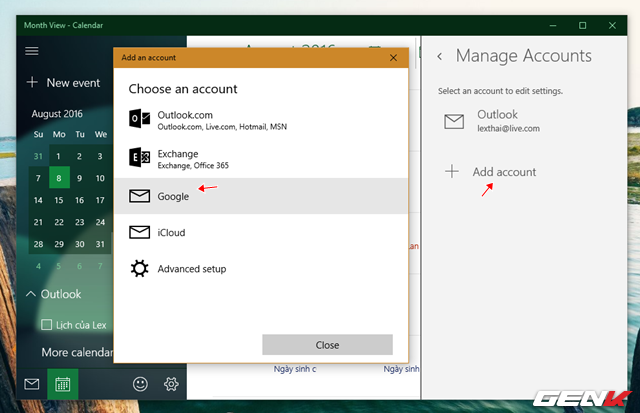Click the August 2016 month header

(57, 114)
